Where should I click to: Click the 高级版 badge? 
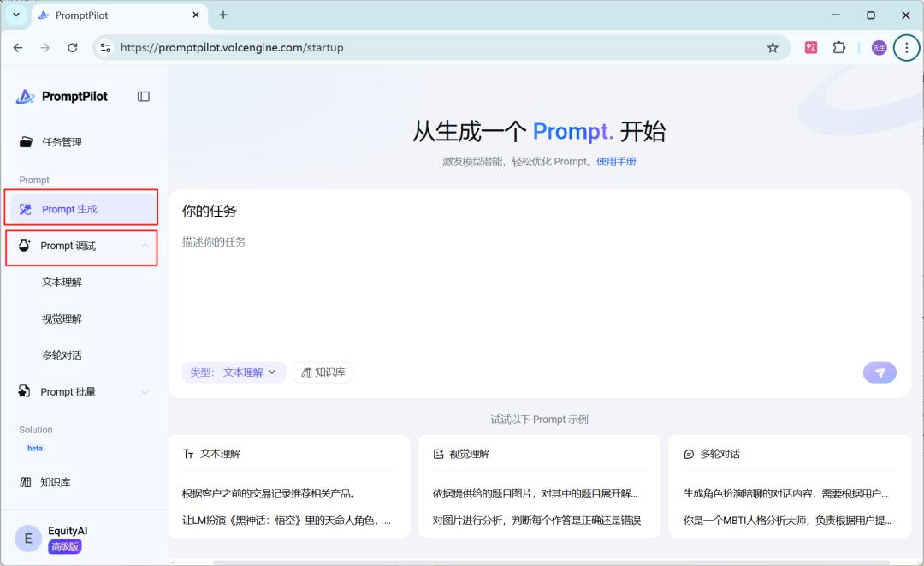pyautogui.click(x=65, y=546)
